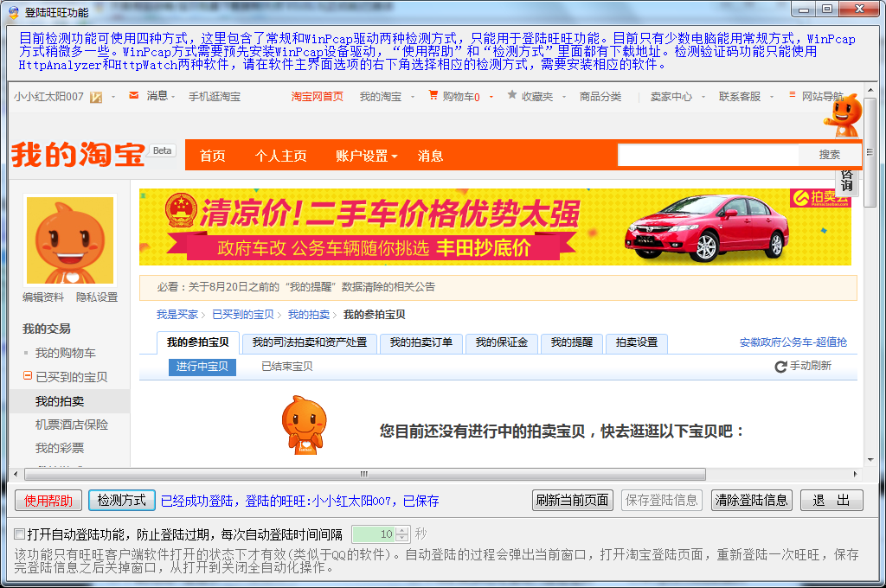Click the 我的淘宝 logo
The width and height of the screenshot is (886, 588).
[78, 156]
